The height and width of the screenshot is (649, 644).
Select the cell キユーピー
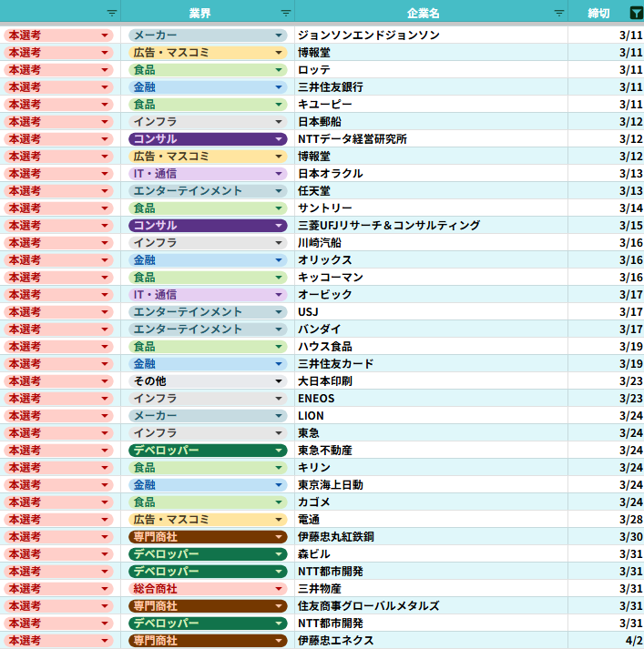[431, 105]
